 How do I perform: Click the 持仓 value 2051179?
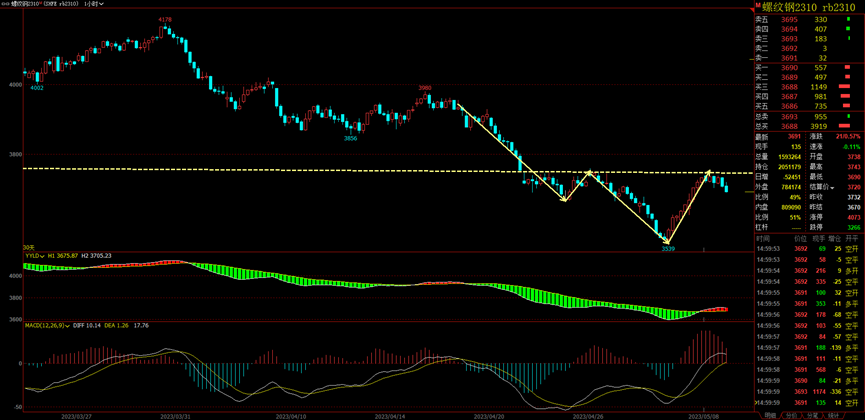pyautogui.click(x=789, y=167)
